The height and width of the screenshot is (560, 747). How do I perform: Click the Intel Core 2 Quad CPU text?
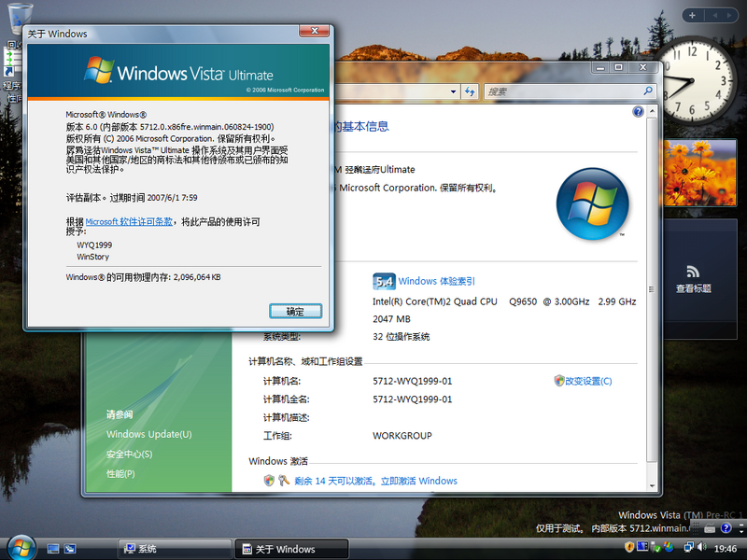pyautogui.click(x=504, y=301)
